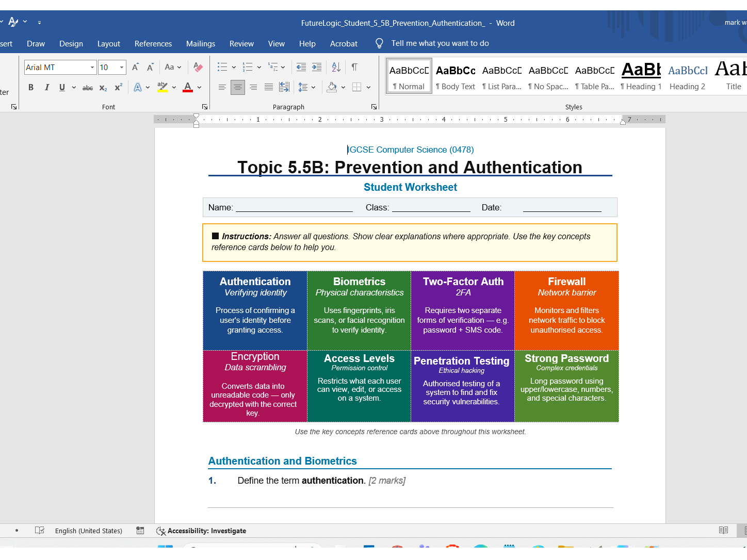Switch to the Layout tab
The width and height of the screenshot is (747, 560).
109,44
